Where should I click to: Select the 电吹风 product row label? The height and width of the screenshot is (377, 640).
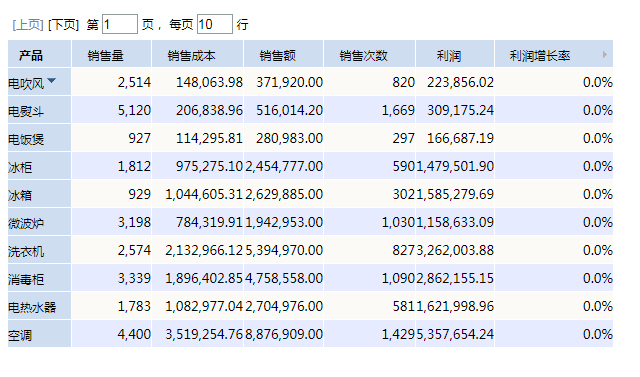(x=26, y=84)
